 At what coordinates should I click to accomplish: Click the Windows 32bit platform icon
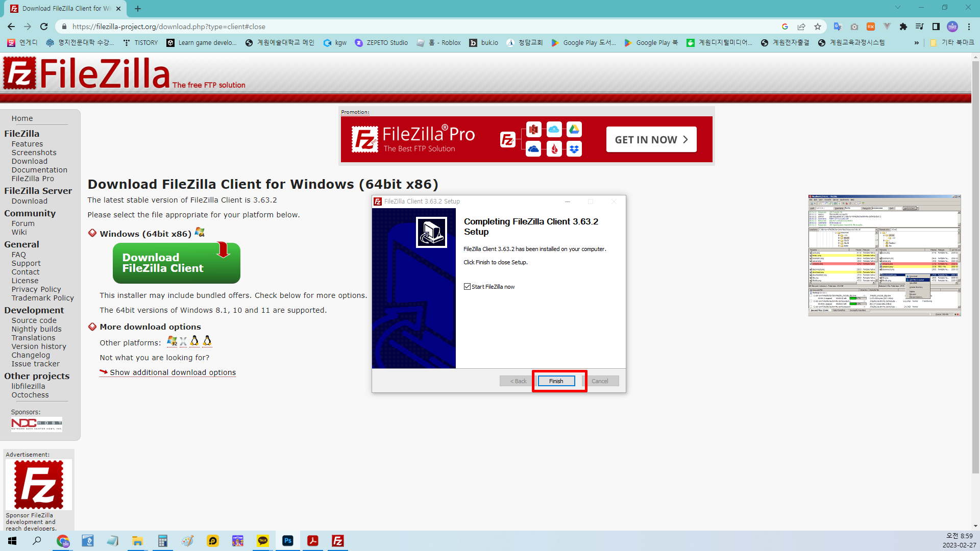(172, 341)
